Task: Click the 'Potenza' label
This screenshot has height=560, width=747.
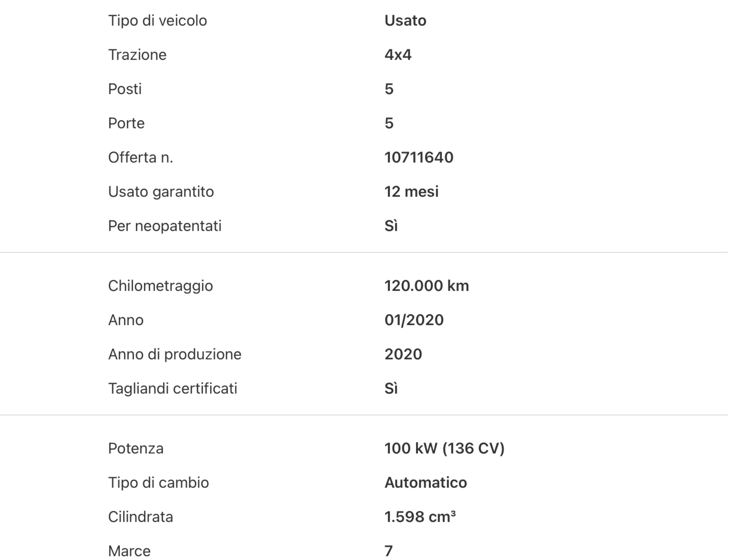Action: click(x=136, y=448)
